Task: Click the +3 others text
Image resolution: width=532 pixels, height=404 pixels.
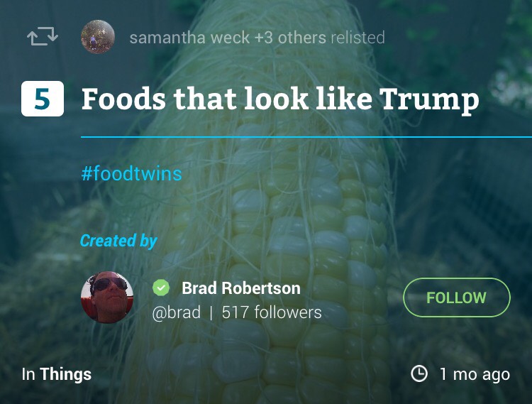Action: 290,38
